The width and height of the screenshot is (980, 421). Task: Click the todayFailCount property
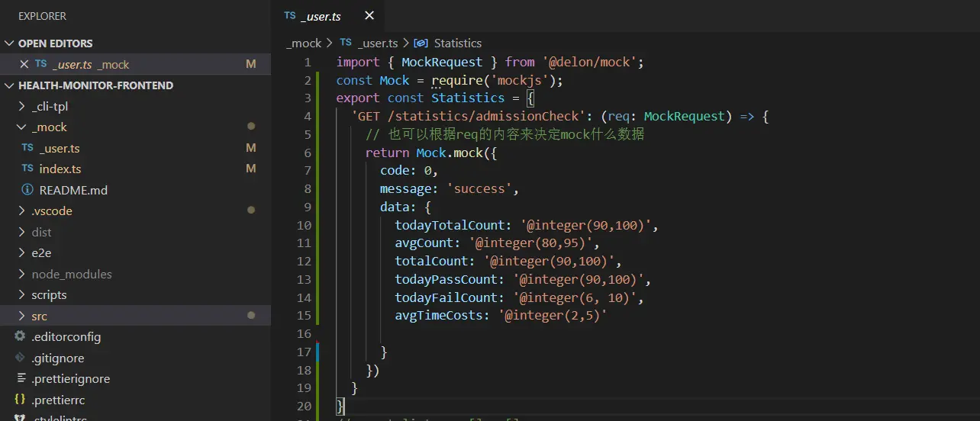coord(446,298)
